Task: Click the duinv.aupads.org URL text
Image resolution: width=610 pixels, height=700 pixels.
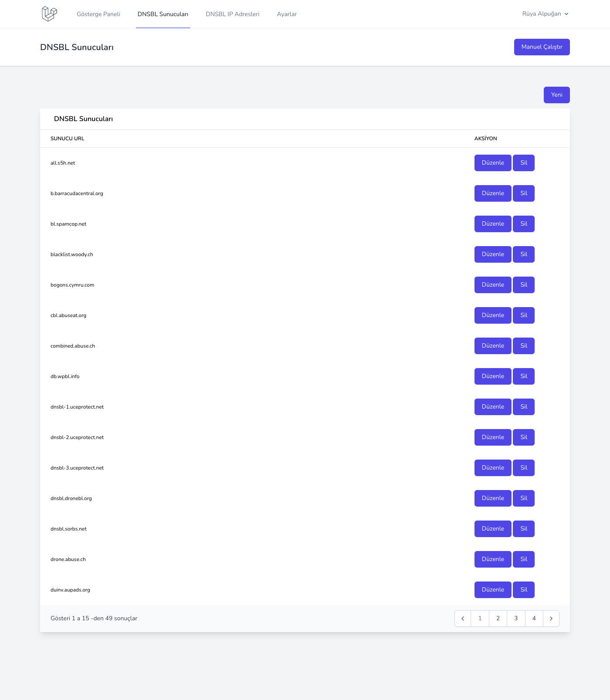Action: point(70,590)
